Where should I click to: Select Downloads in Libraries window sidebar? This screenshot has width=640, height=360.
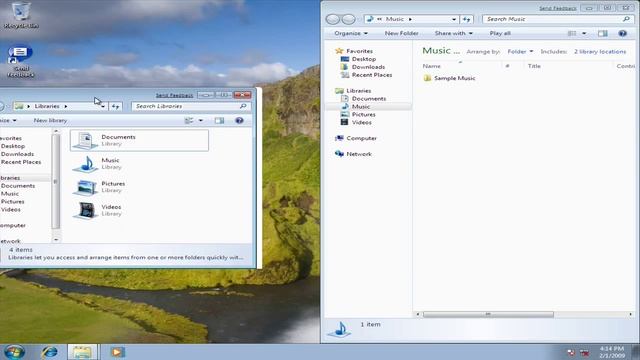coord(17,154)
